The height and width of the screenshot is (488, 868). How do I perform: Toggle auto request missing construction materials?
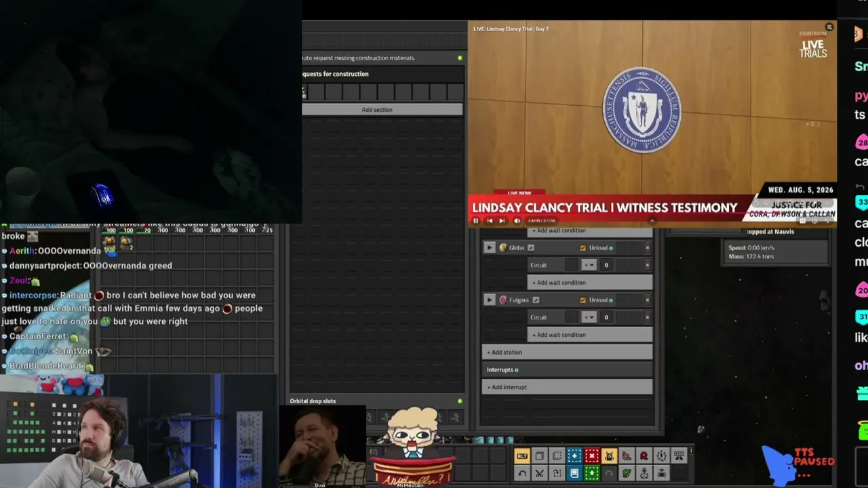460,58
